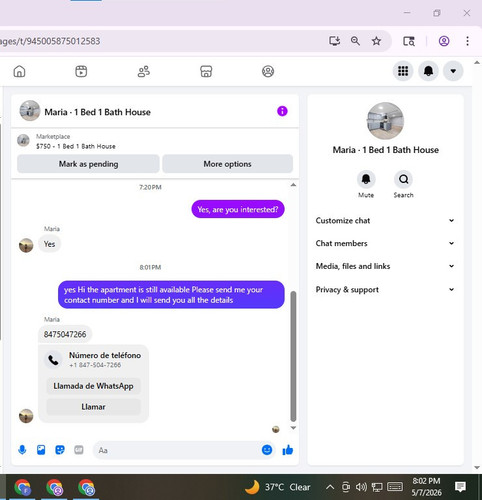482x500 pixels.
Task: Open Facebook notifications bell
Action: click(x=428, y=71)
